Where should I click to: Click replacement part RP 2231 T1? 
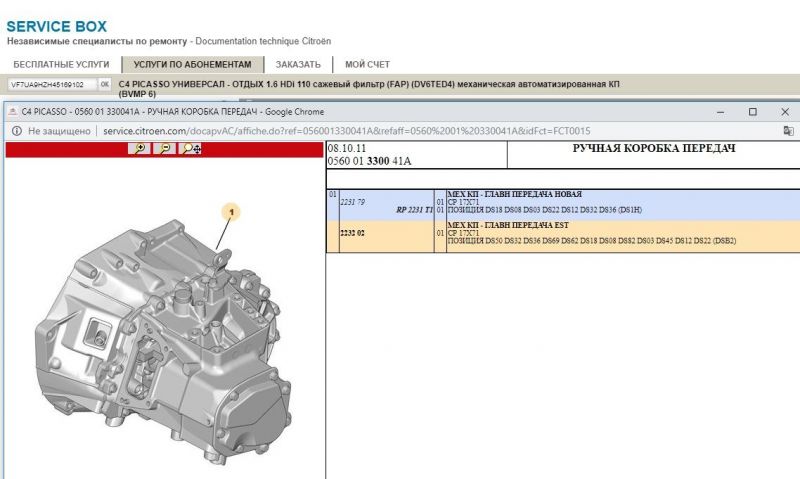[x=414, y=210]
